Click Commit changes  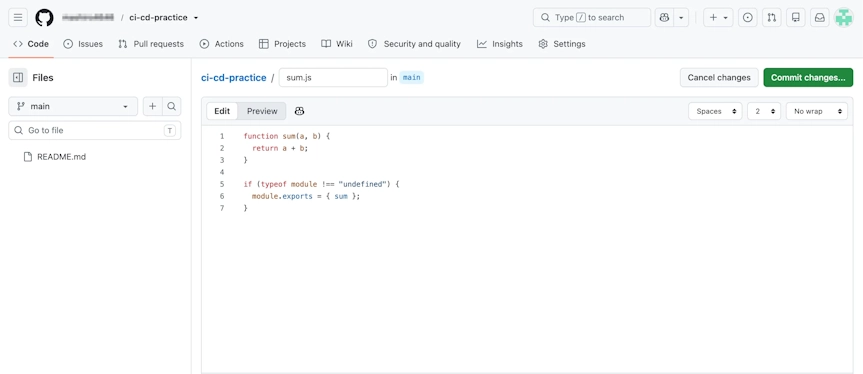pos(808,78)
